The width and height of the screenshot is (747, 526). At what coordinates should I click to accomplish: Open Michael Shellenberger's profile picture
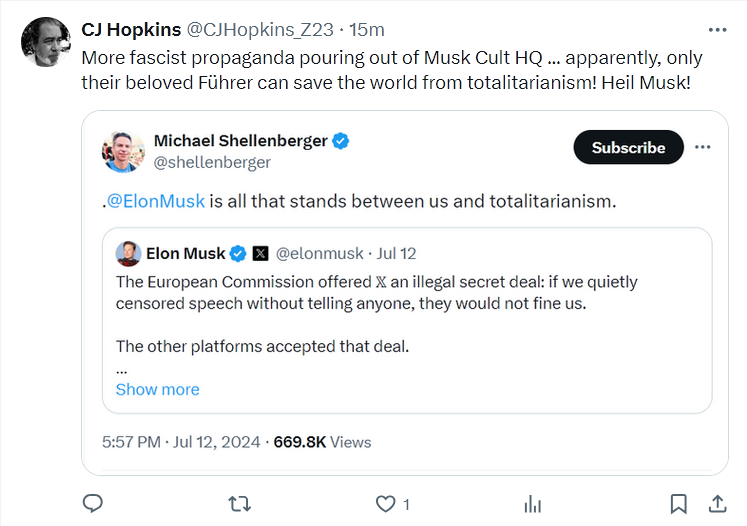[x=124, y=151]
